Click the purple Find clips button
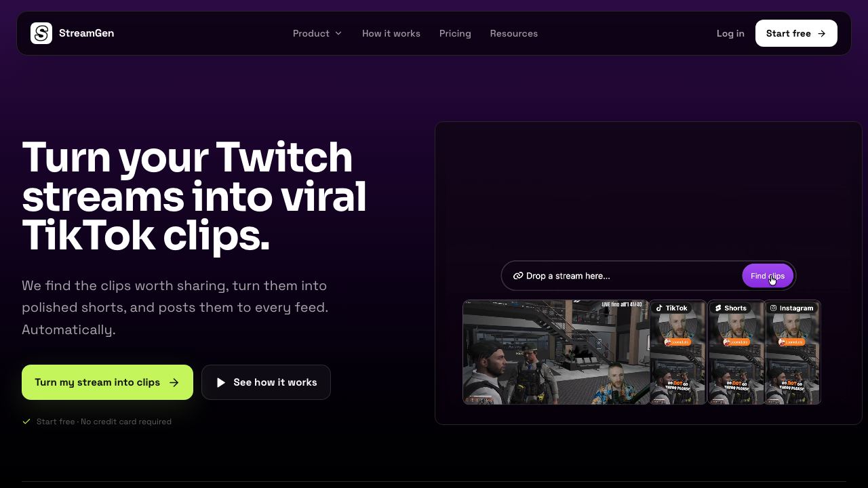868x488 pixels. pos(768,276)
